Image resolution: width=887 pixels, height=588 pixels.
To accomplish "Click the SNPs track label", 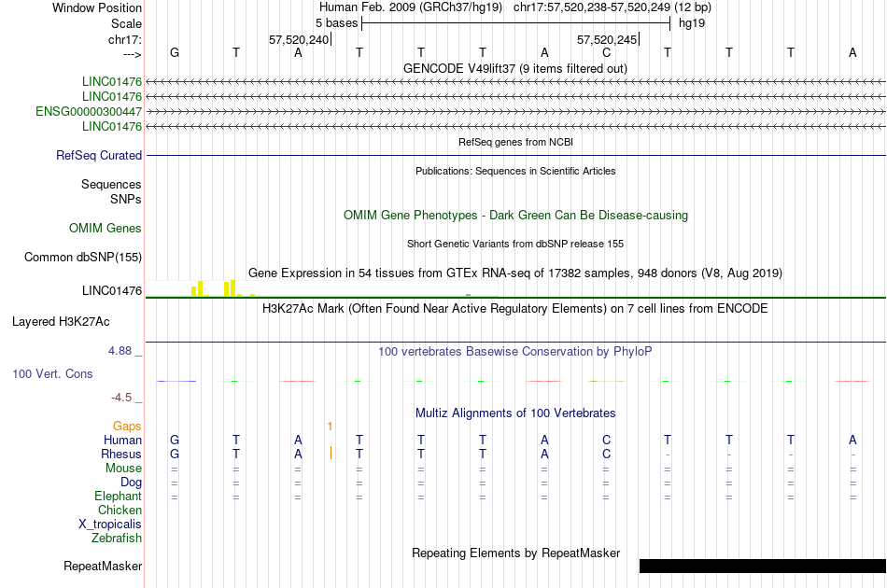I will [x=126, y=199].
